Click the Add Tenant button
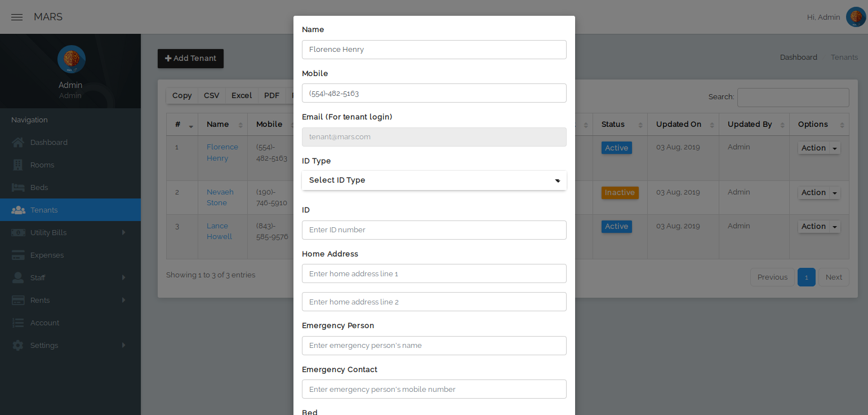 pos(190,58)
